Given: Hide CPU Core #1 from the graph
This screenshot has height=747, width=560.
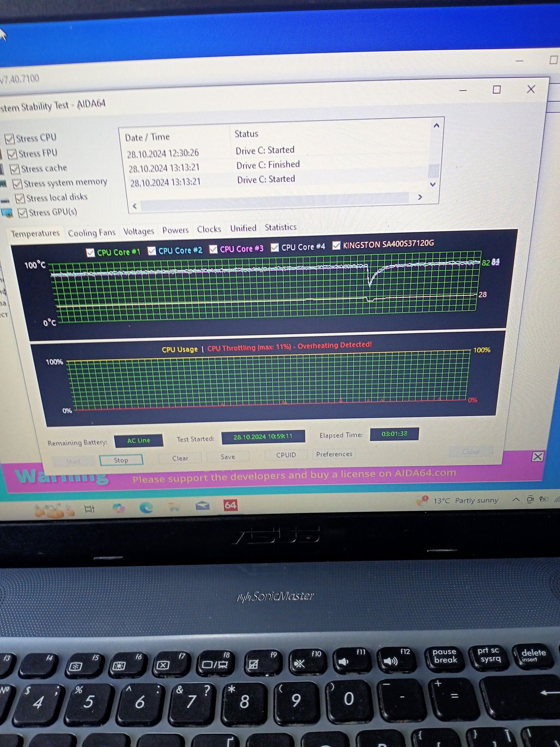Looking at the screenshot, I should (x=90, y=253).
